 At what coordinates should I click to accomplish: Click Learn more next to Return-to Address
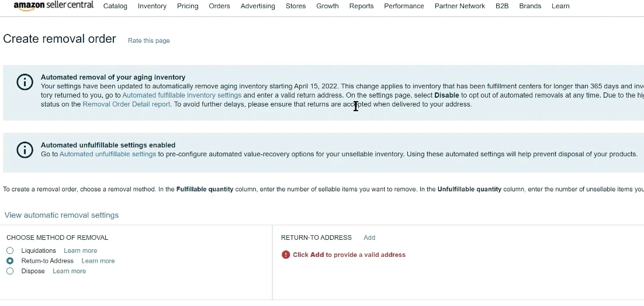tap(98, 261)
